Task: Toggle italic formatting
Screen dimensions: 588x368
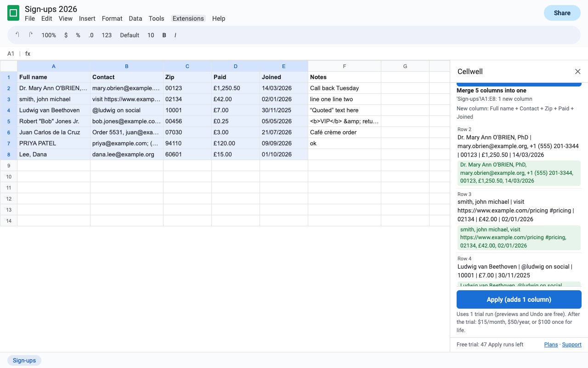Action: [175, 35]
